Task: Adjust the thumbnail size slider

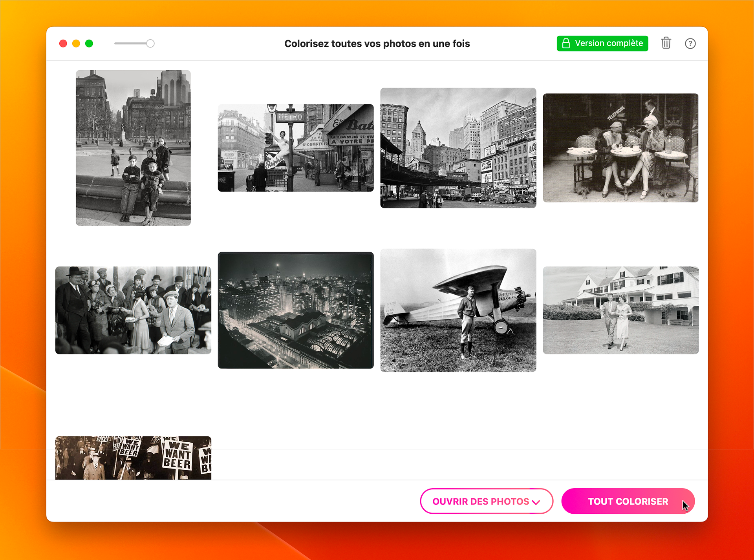Action: point(150,43)
